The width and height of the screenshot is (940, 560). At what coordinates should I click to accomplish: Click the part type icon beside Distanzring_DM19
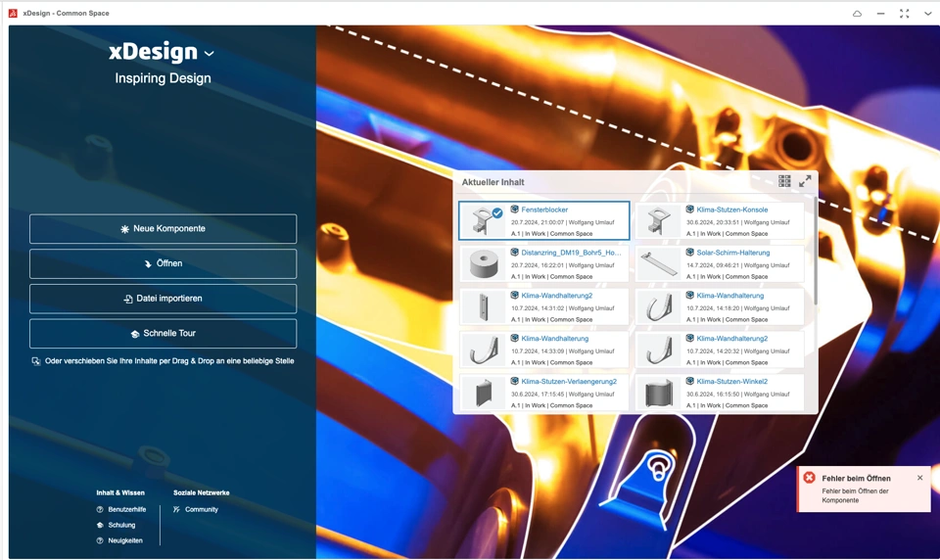coord(514,253)
